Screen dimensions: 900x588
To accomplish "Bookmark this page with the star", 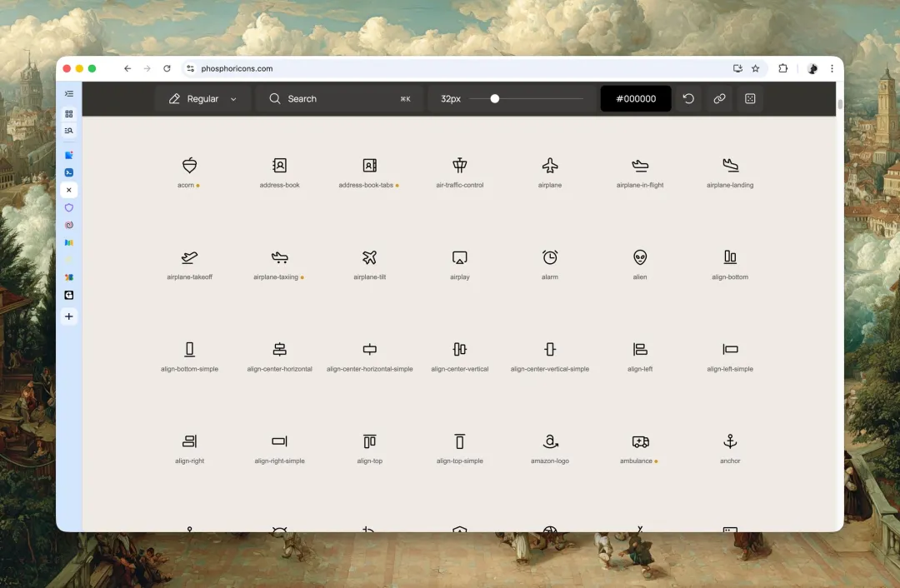I will coord(756,68).
